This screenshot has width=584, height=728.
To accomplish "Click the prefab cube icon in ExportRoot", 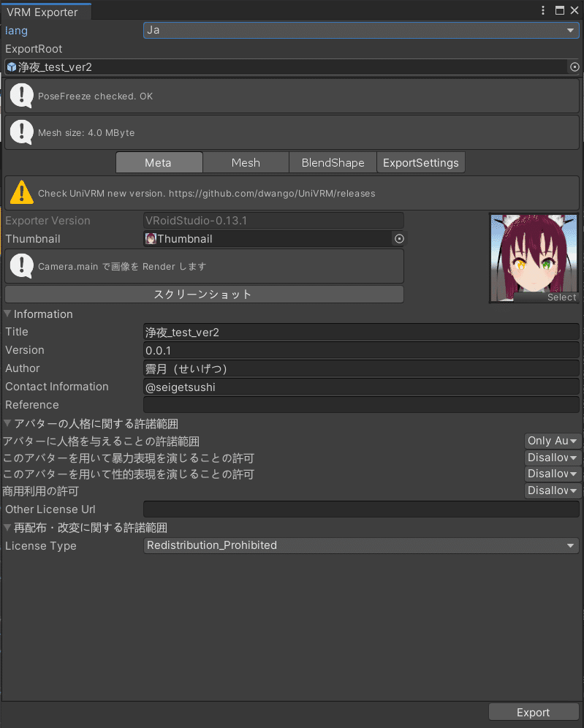I will point(12,67).
